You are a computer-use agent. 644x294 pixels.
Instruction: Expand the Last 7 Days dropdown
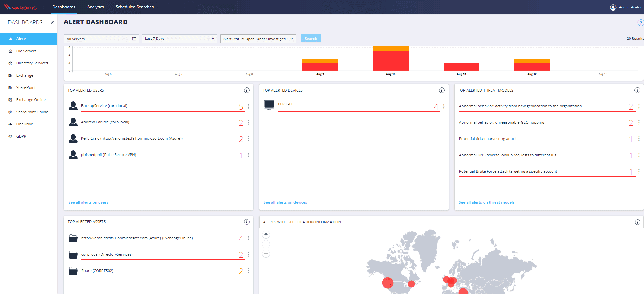(179, 39)
